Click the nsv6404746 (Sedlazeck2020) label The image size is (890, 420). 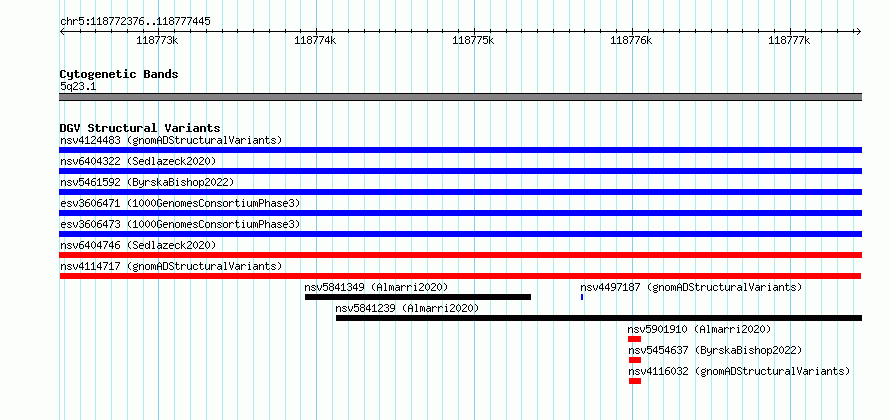(138, 245)
